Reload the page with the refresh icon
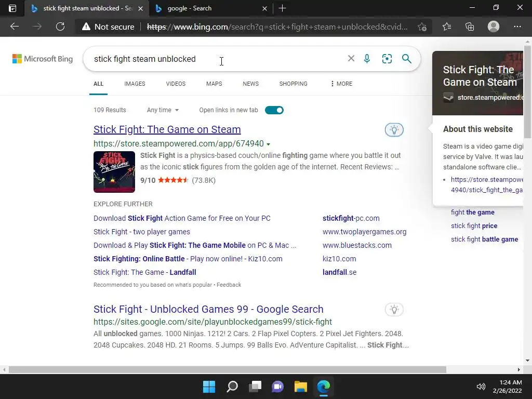 (60, 26)
